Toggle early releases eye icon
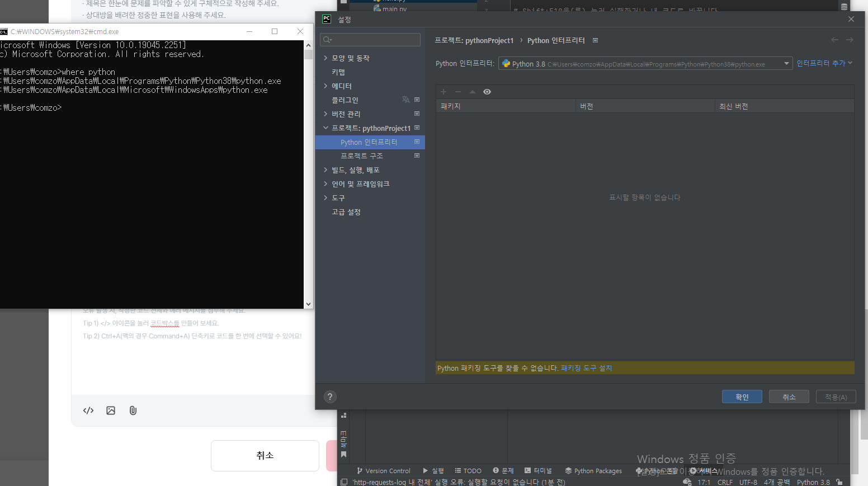Image resolution: width=868 pixels, height=486 pixels. (x=487, y=92)
